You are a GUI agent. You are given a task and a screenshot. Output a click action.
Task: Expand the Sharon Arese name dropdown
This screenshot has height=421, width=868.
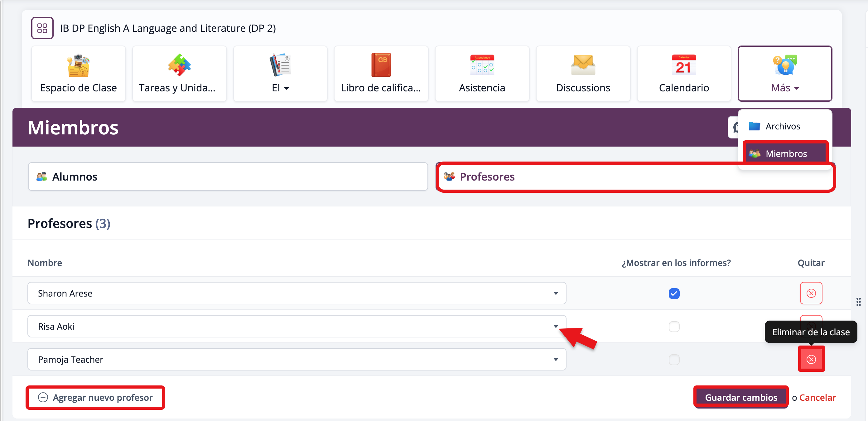[x=555, y=293]
